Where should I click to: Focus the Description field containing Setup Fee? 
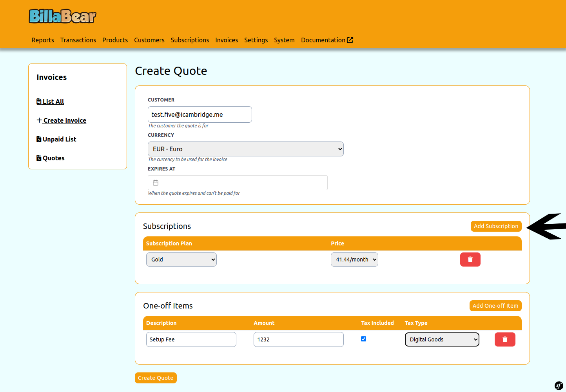click(x=191, y=339)
